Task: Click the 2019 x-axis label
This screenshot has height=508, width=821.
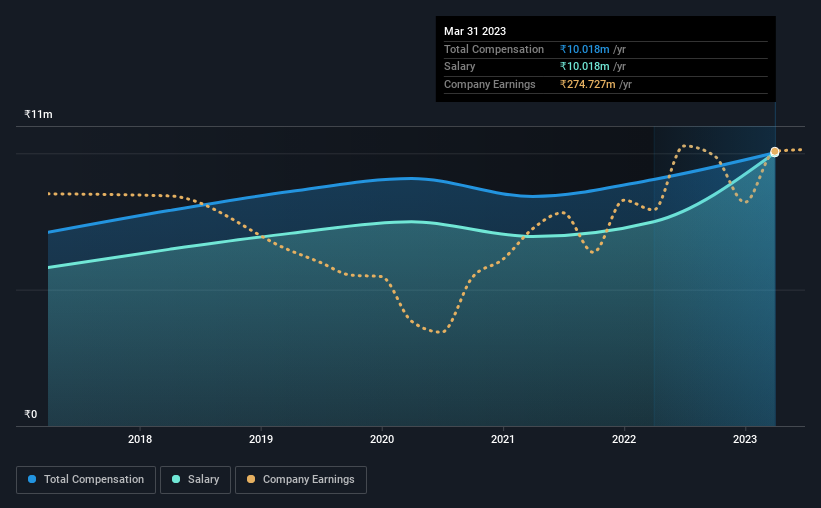Action: tap(261, 439)
